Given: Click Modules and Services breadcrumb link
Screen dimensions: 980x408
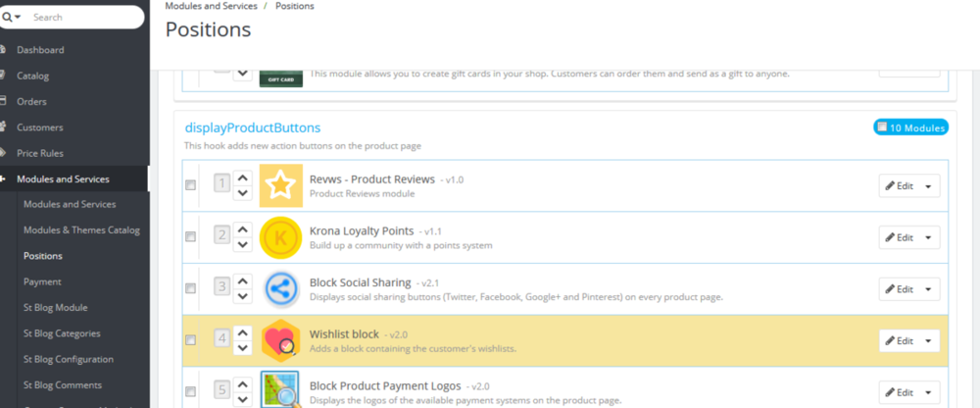Looking at the screenshot, I should point(211,6).
